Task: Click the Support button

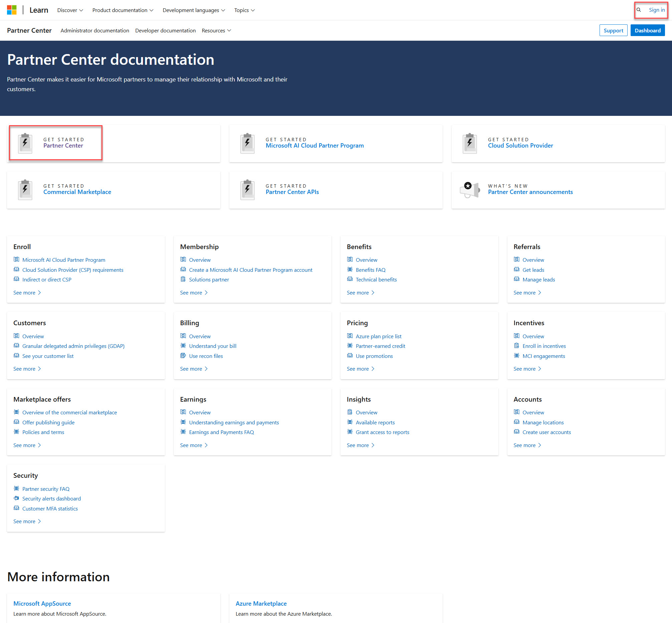Action: tap(613, 30)
